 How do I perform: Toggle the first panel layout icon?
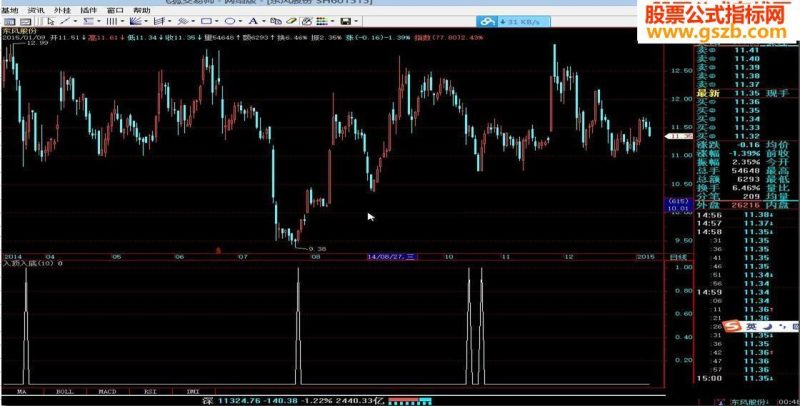(10, 21)
